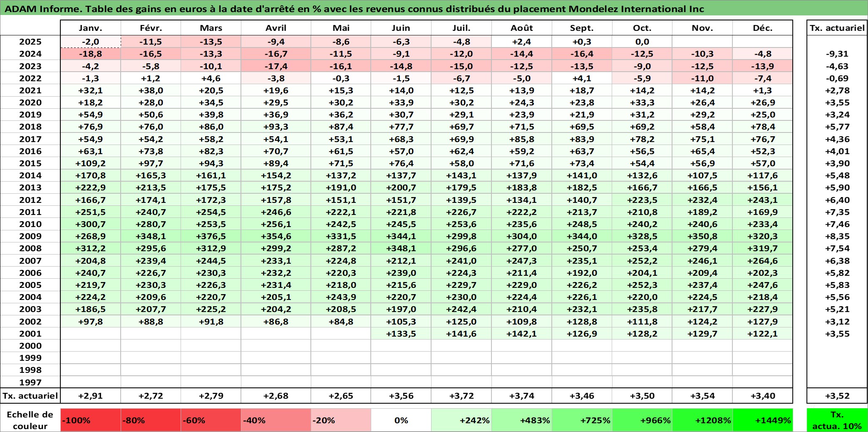Click the +483% green swatch
Screen dimensions: 868x432
521,420
